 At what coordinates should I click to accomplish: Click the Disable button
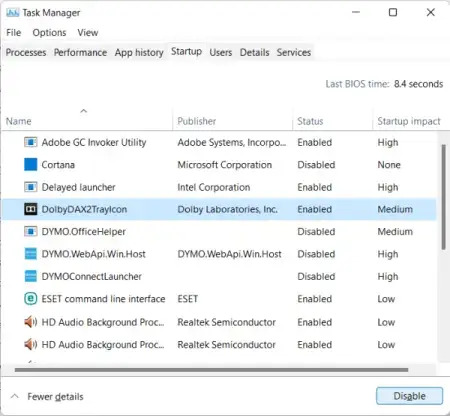click(x=409, y=396)
